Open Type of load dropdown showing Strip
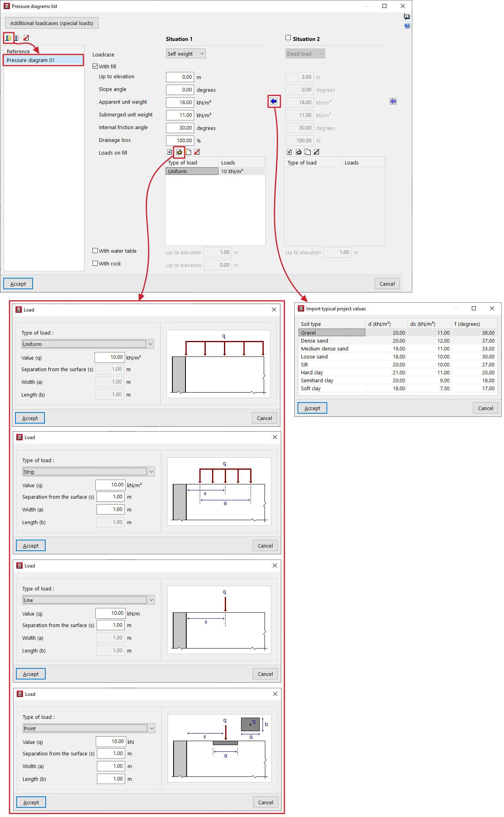The image size is (504, 817). pyautogui.click(x=89, y=472)
